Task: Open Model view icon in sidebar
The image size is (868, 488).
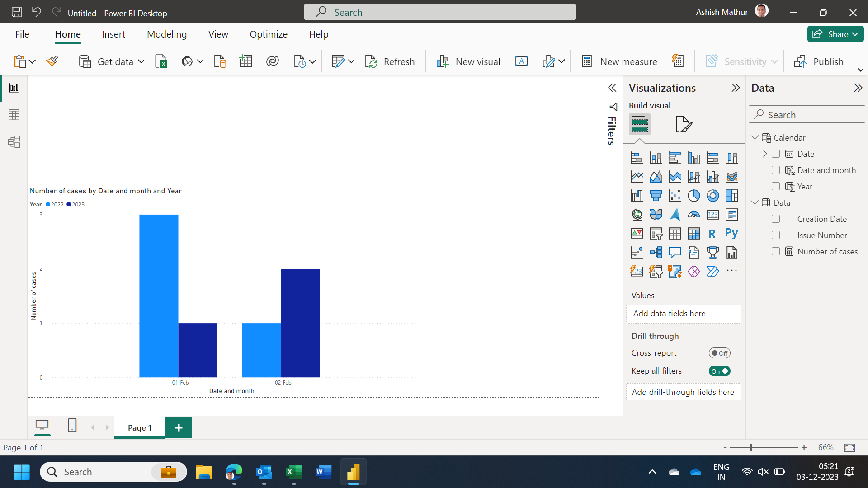Action: [14, 142]
